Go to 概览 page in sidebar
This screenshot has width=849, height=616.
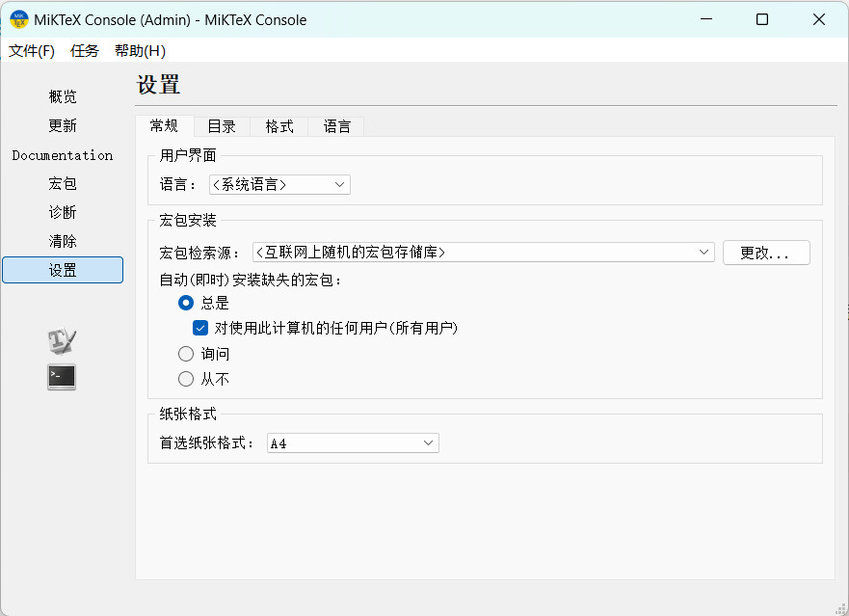[63, 97]
